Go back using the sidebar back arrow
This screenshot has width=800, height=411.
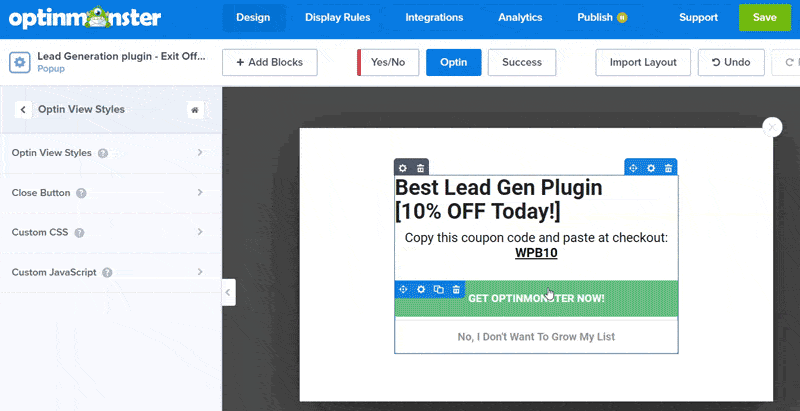click(22, 110)
